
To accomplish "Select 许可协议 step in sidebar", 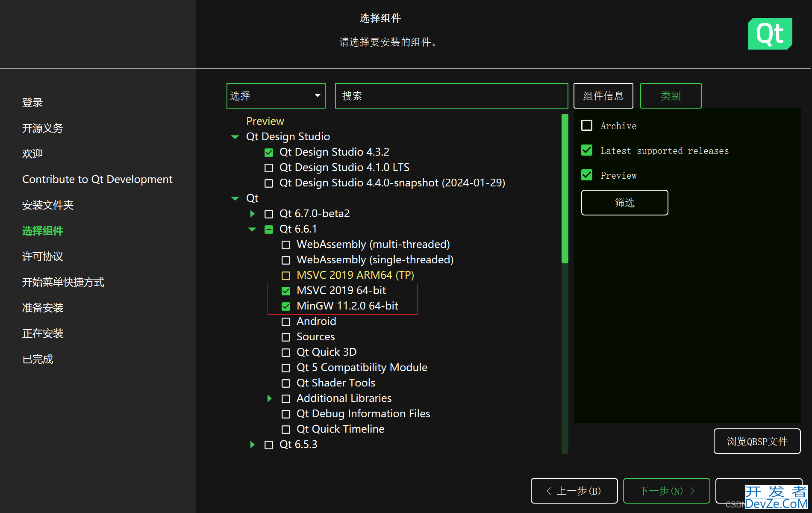I will coord(43,256).
